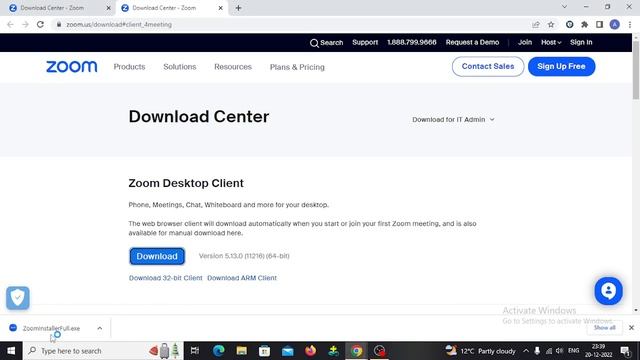The image size is (640, 360).
Task: Open Support link
Action: [x=365, y=42]
